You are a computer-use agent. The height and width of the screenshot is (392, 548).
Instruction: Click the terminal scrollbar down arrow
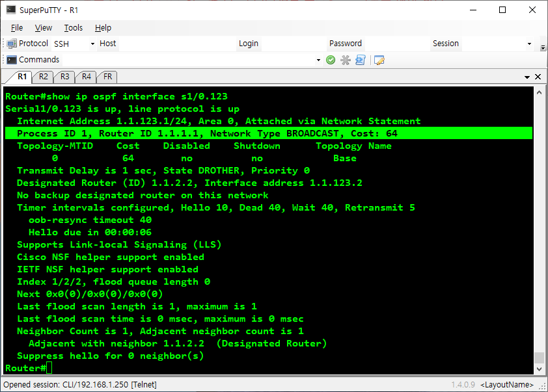[x=540, y=369]
